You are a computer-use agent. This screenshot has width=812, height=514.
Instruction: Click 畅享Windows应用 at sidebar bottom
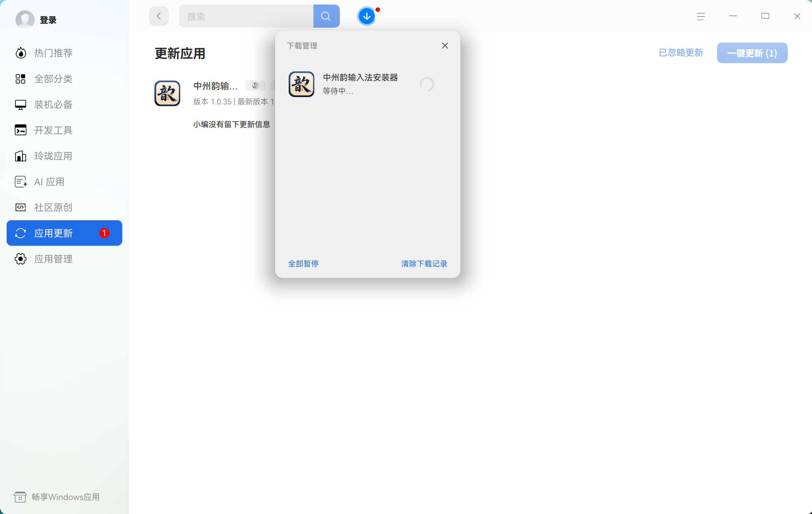(57, 497)
